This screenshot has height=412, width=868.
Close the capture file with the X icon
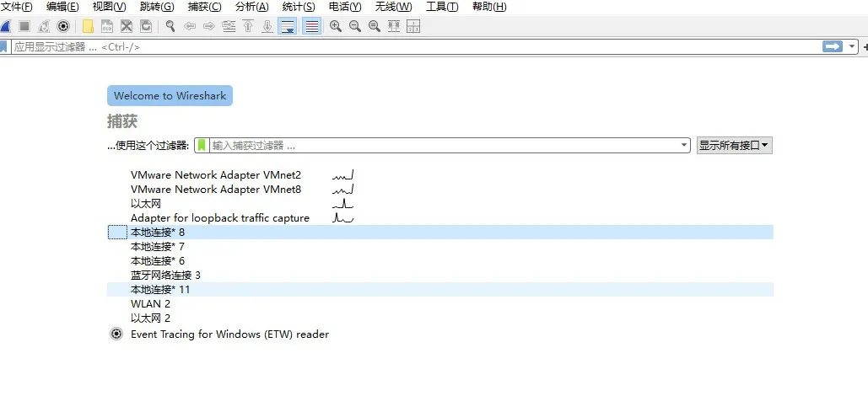pos(127,26)
